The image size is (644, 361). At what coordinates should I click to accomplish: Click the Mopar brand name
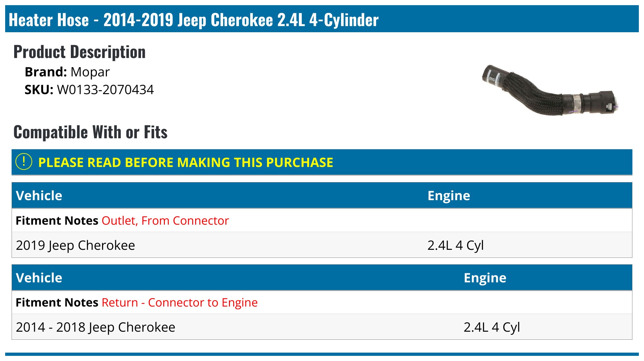click(x=90, y=72)
